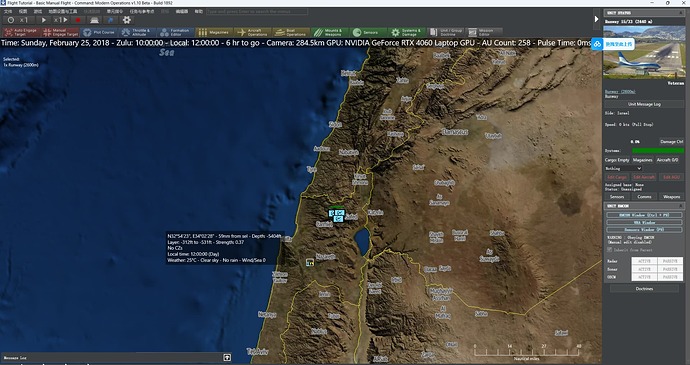The height and width of the screenshot is (365, 690).
Task: Set OECM to PASSIVE
Action: click(x=670, y=277)
